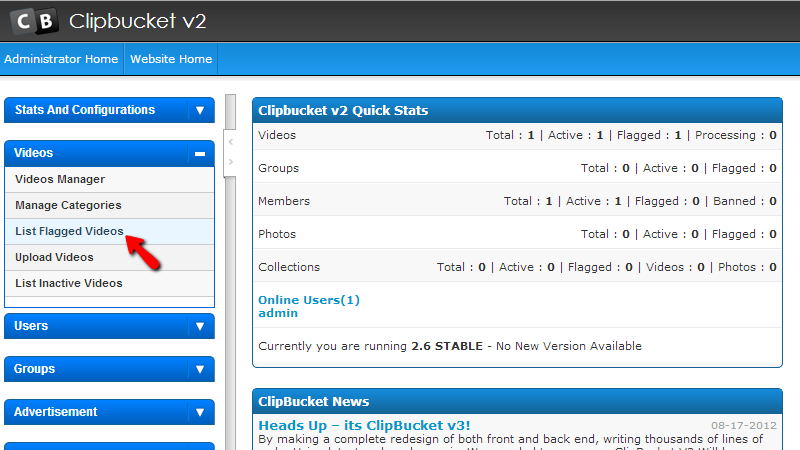
Task: Open Heads Up ClipBucket v3 news
Action: click(x=364, y=426)
